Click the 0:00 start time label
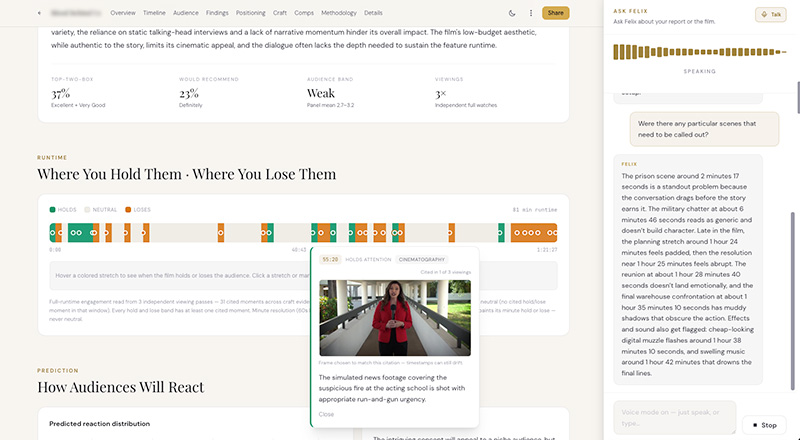This screenshot has width=800, height=440. point(55,250)
